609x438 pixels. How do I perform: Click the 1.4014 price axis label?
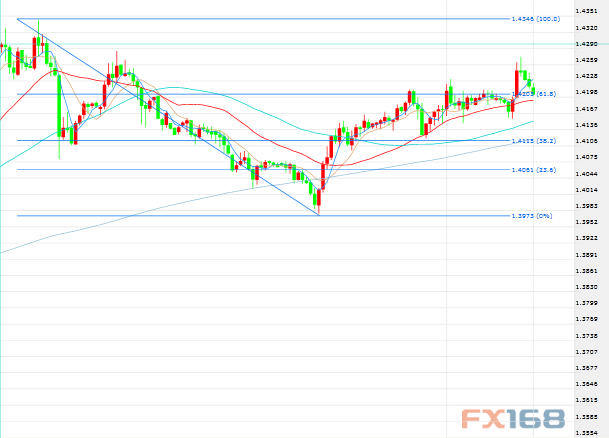[586, 190]
